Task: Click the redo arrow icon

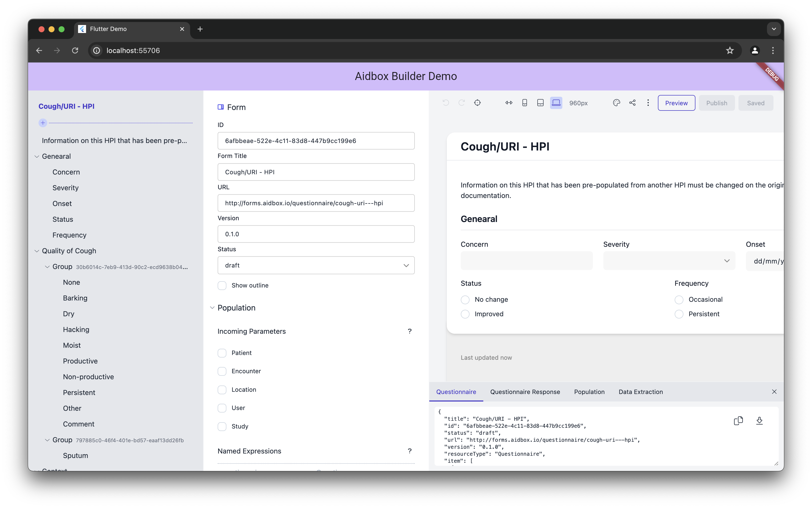Action: (x=461, y=102)
